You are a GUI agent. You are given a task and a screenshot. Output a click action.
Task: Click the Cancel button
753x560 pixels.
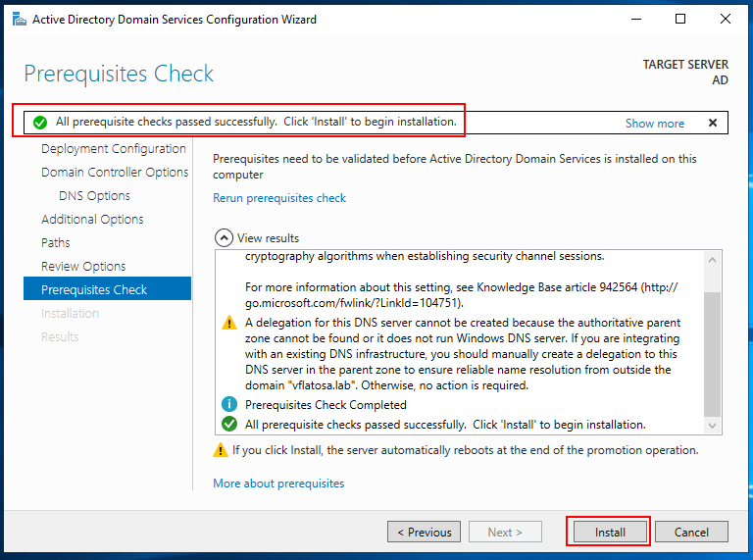(691, 532)
